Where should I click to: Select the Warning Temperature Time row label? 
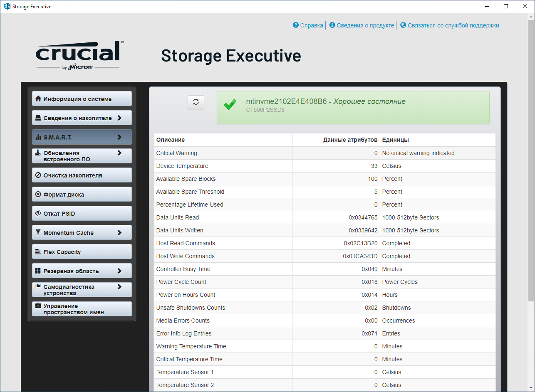[x=191, y=346]
